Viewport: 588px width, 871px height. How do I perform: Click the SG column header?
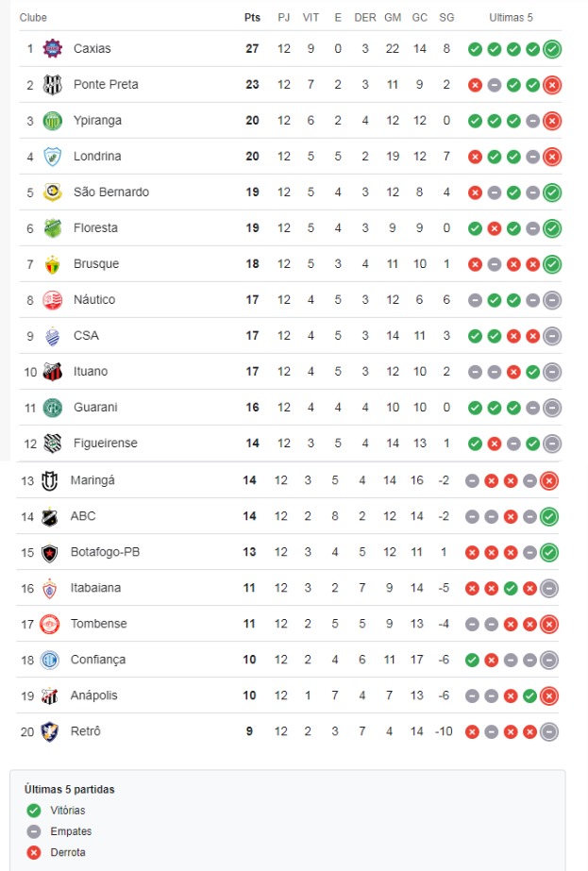pyautogui.click(x=446, y=17)
